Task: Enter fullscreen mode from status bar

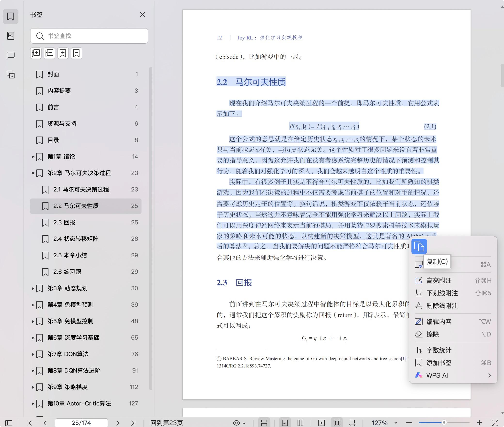Action: click(495, 423)
